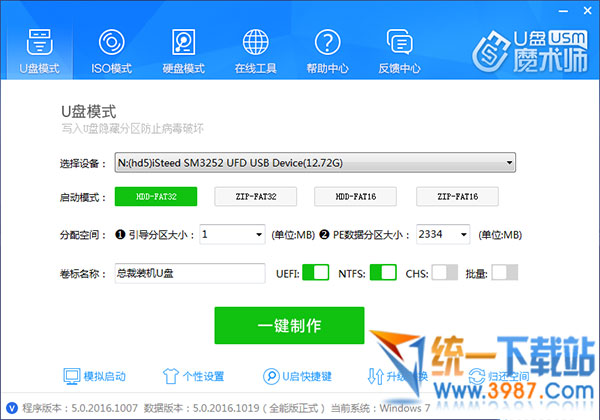The image size is (600, 420).
Task: Enable the CHS switch
Action: tap(445, 273)
